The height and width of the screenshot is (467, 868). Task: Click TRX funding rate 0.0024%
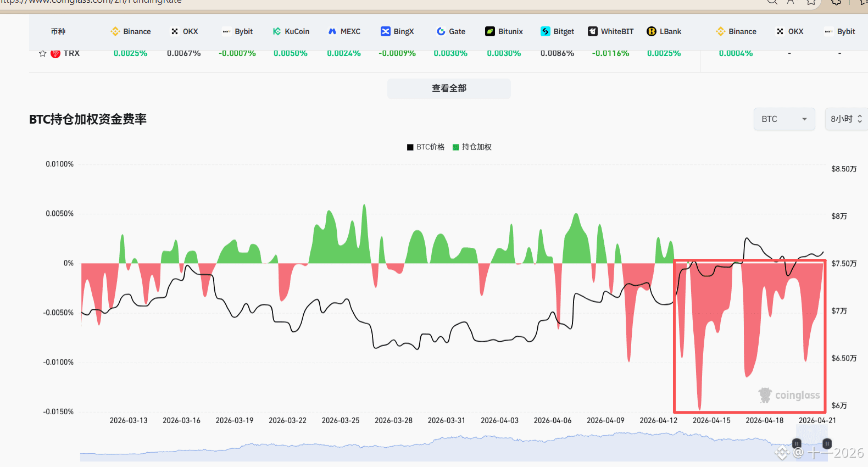pos(344,53)
